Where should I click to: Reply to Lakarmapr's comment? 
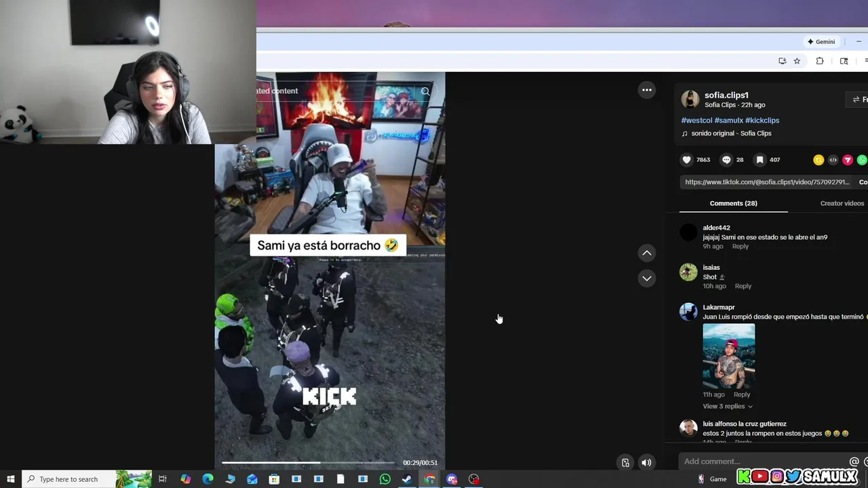(x=742, y=394)
